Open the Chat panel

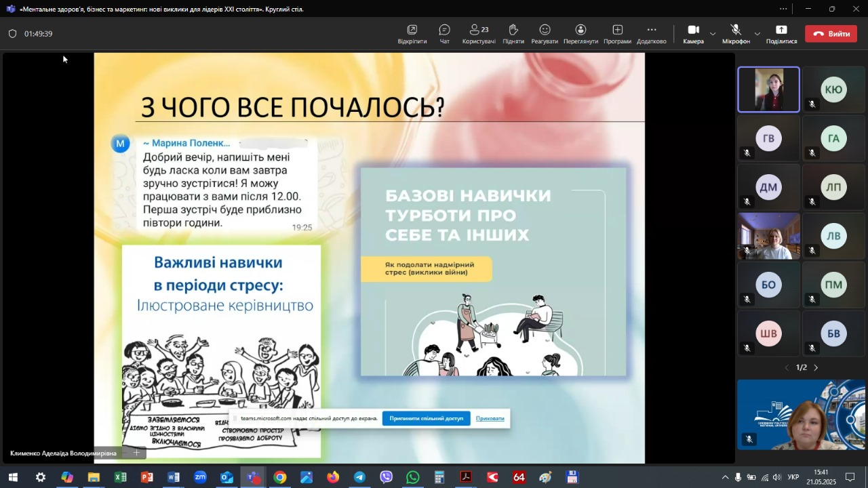click(x=444, y=33)
